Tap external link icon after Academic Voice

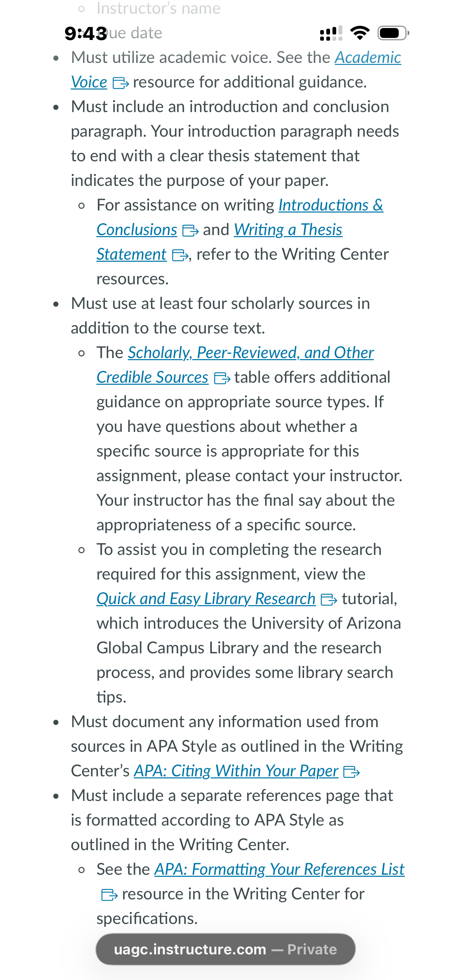(121, 83)
